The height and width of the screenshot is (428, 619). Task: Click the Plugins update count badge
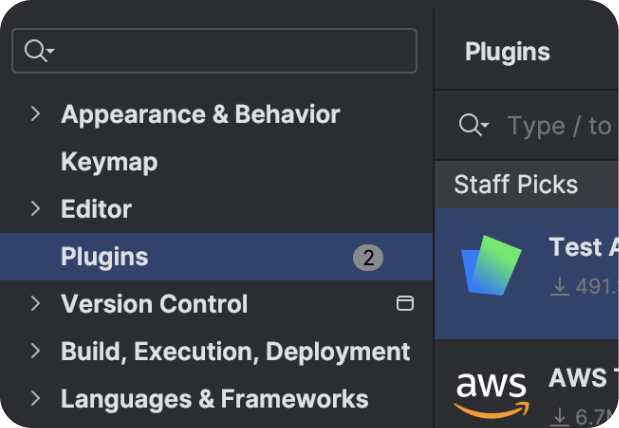coord(368,258)
